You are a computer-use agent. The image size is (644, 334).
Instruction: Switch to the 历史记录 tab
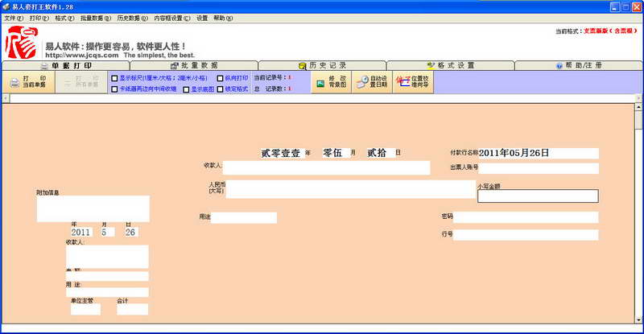click(323, 66)
